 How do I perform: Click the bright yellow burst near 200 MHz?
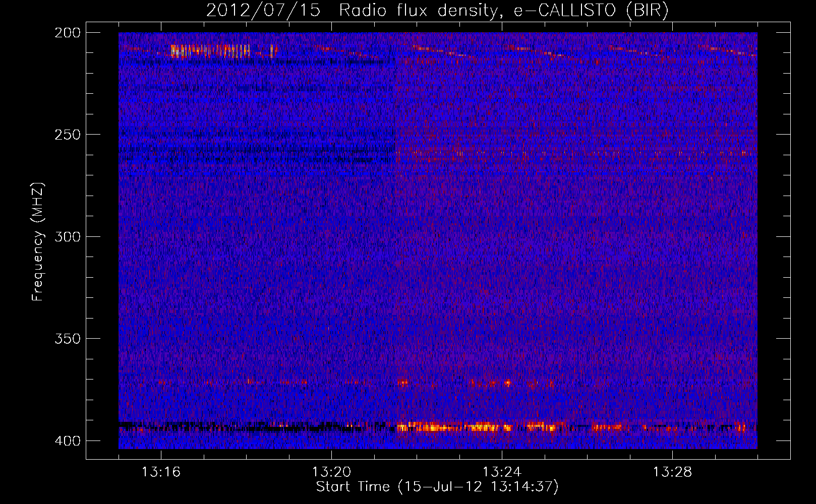click(211, 51)
